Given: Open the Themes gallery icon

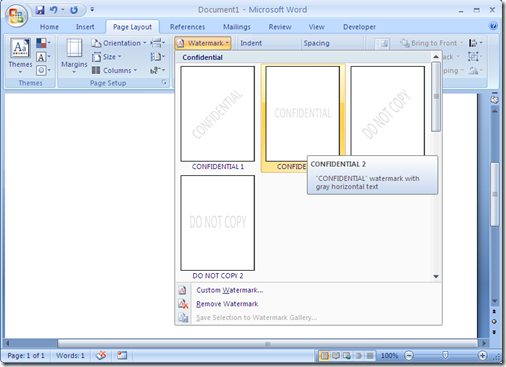Looking at the screenshot, I should [x=20, y=48].
